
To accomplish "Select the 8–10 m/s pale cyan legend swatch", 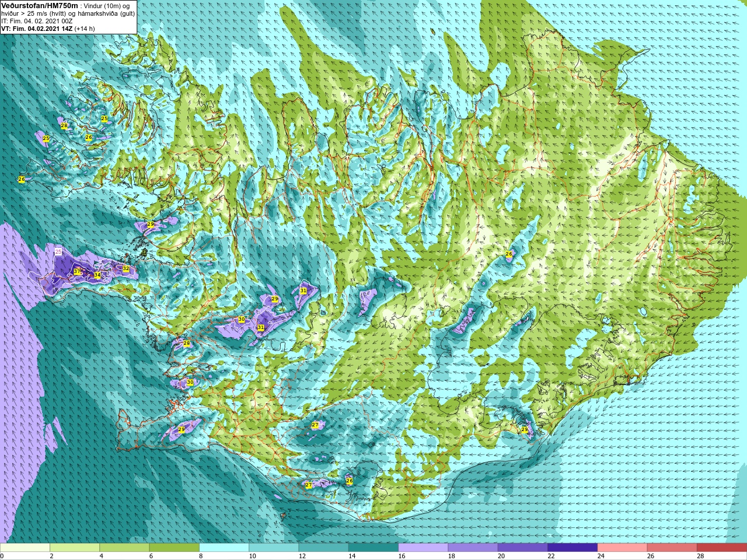I will coord(224,548).
